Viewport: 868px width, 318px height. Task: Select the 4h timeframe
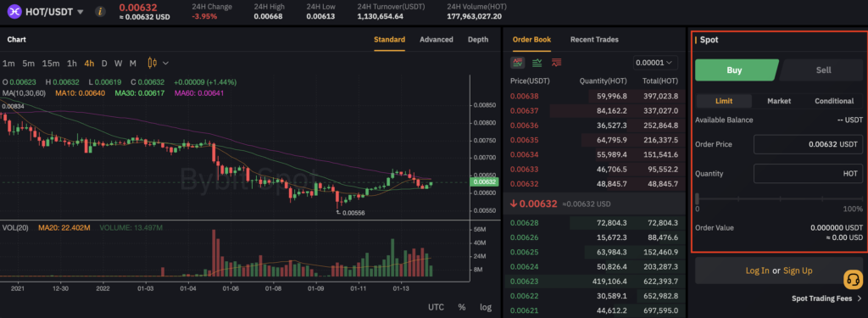(x=89, y=63)
